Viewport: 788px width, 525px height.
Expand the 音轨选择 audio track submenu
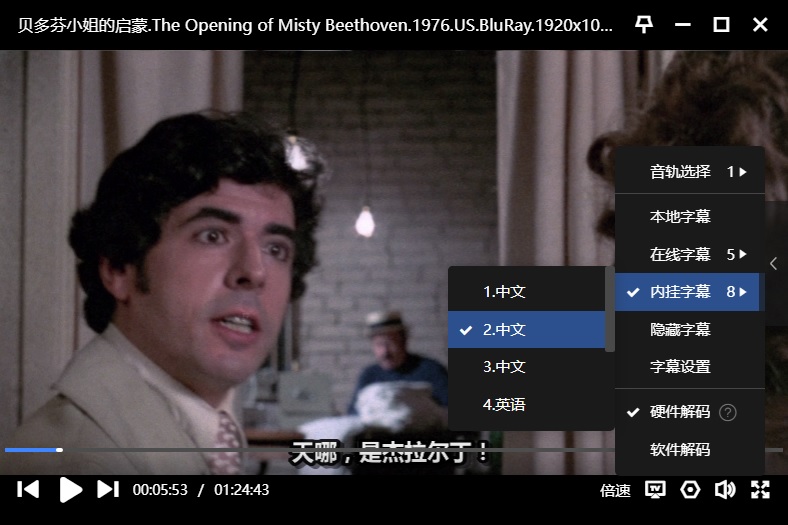click(690, 172)
